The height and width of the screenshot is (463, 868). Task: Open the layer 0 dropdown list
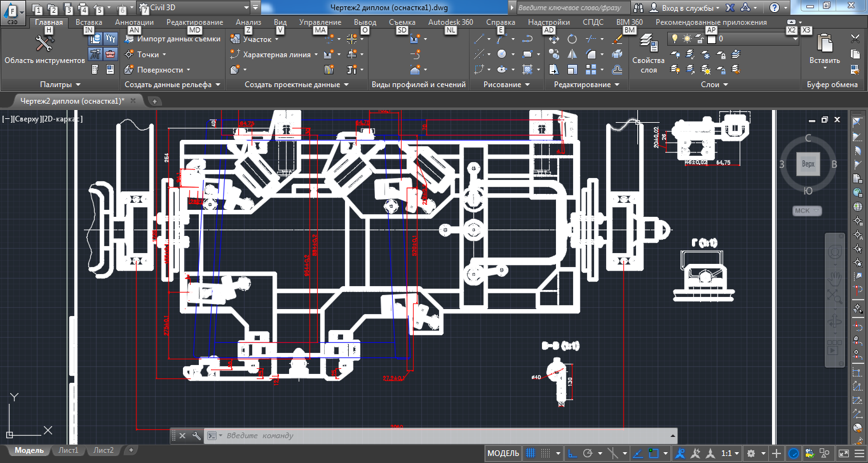(796, 39)
